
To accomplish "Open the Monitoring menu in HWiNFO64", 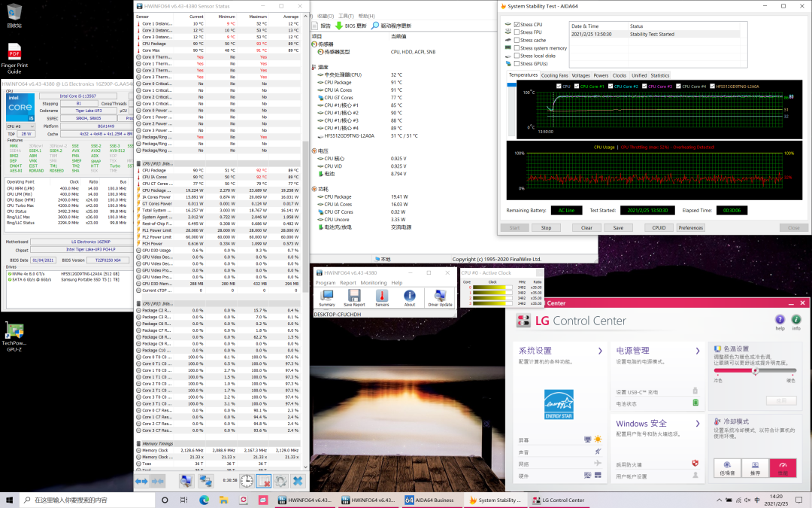I will coord(374,283).
